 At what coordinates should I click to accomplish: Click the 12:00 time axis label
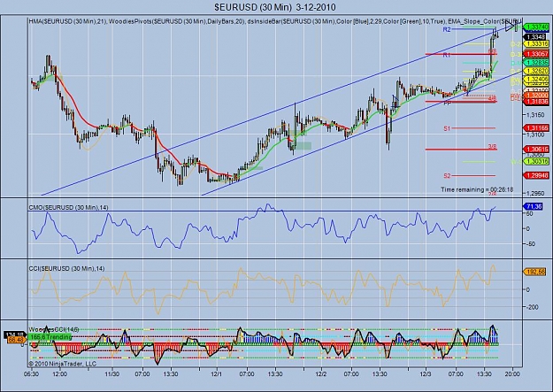[x=60, y=374]
